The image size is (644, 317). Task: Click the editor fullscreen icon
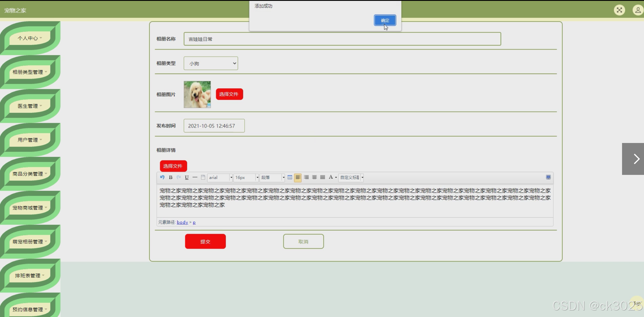[548, 177]
